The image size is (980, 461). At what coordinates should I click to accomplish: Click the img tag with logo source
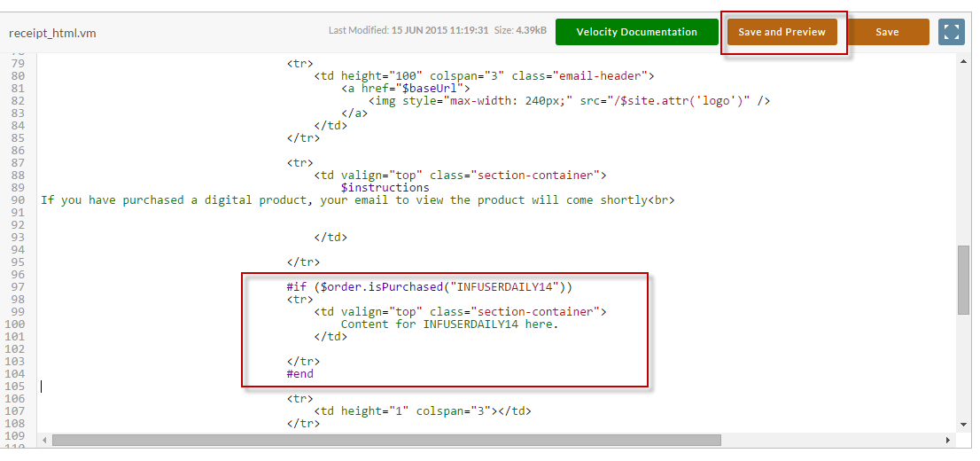point(569,101)
